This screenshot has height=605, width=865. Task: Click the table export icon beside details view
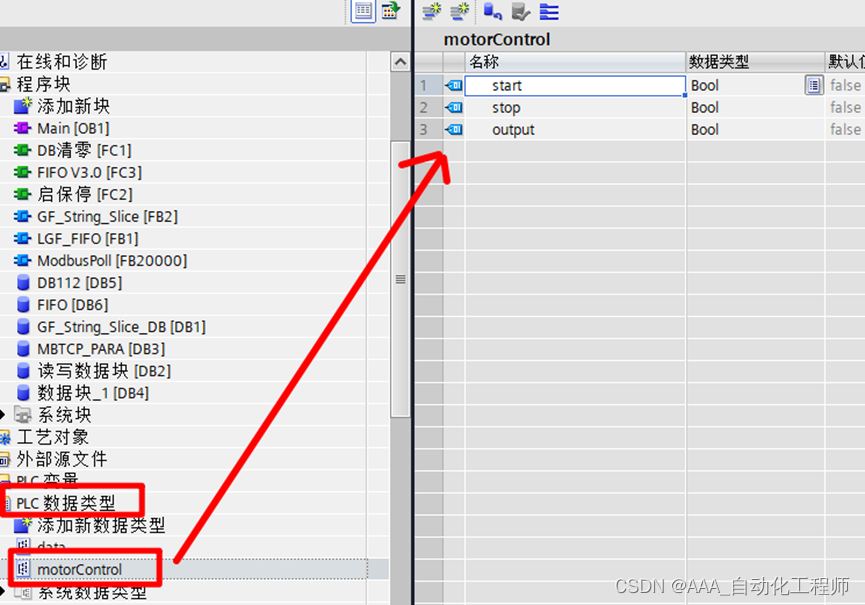391,10
